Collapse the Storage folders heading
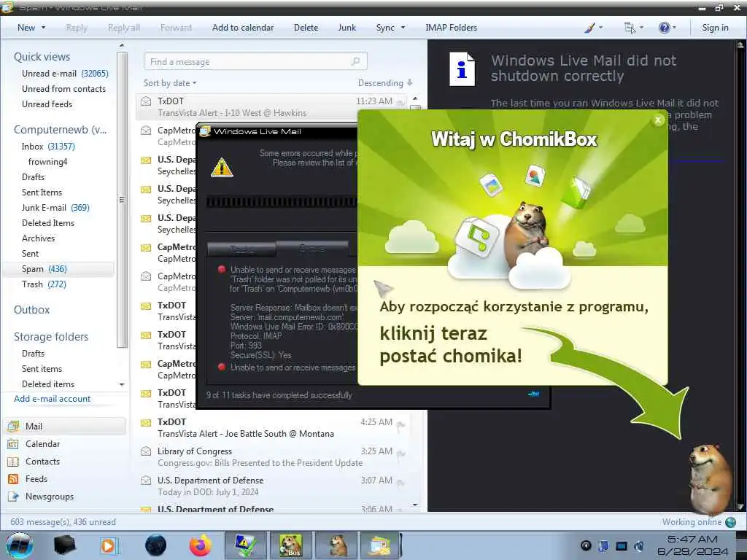747x560 pixels. [51, 337]
